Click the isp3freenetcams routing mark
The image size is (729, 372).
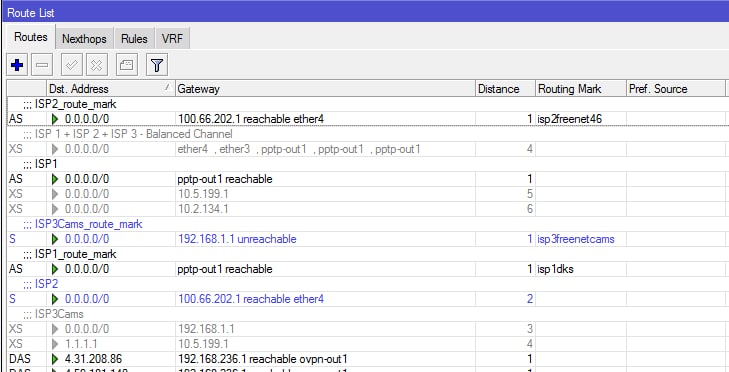pos(576,239)
